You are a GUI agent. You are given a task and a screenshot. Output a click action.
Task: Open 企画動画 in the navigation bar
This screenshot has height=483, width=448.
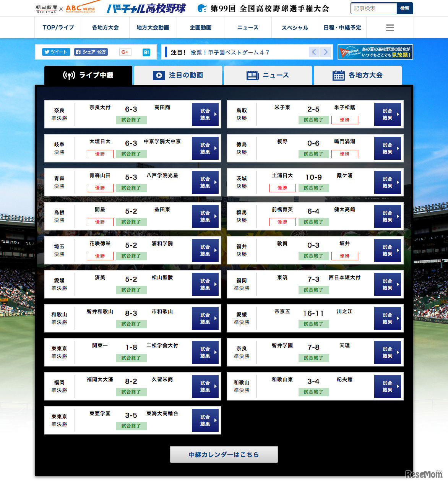pos(200,28)
